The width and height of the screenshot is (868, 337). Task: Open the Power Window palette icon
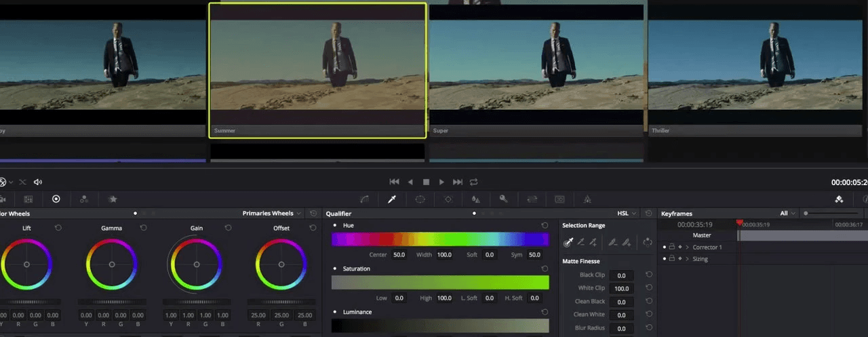pyautogui.click(x=420, y=199)
